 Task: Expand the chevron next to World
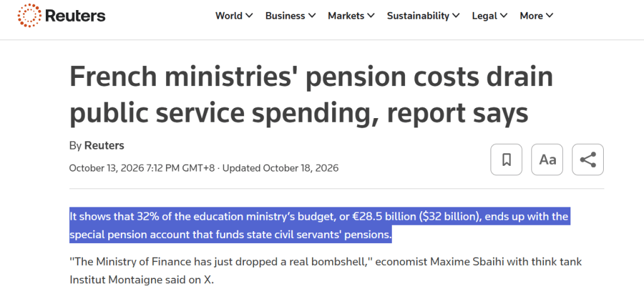249,16
